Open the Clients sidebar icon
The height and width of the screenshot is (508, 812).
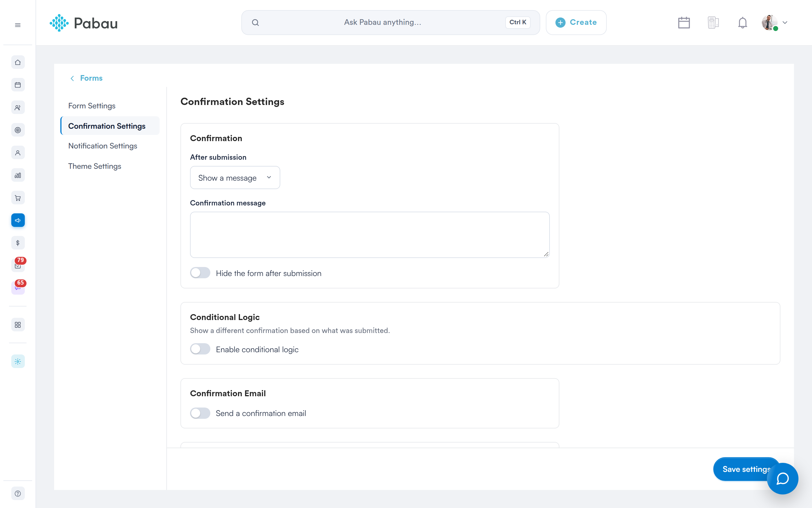pyautogui.click(x=18, y=108)
